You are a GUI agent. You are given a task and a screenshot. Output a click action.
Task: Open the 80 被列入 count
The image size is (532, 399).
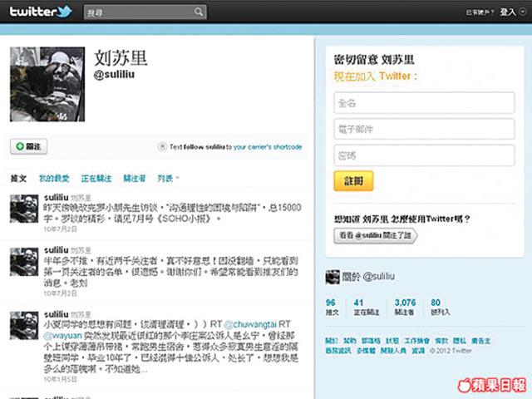pyautogui.click(x=440, y=307)
